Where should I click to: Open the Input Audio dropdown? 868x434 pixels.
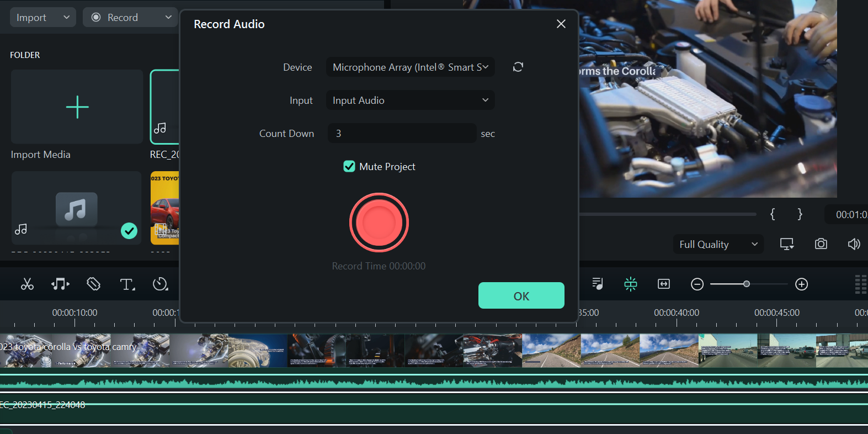click(x=410, y=100)
